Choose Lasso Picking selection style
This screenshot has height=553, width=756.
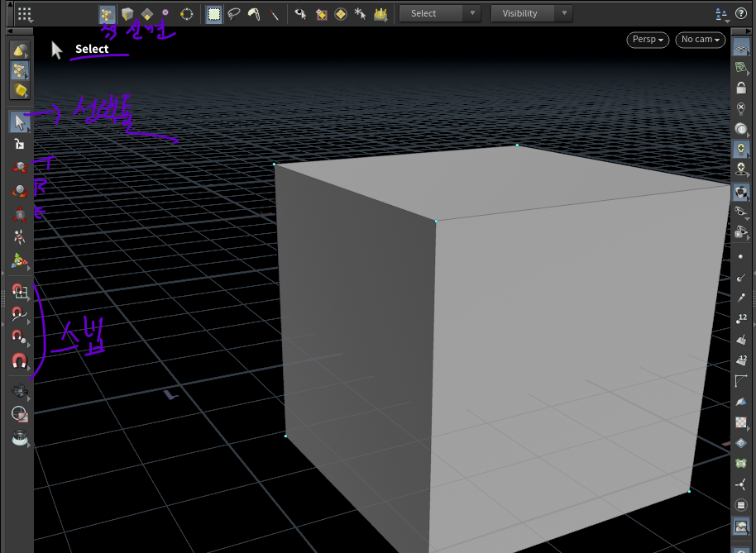[234, 14]
